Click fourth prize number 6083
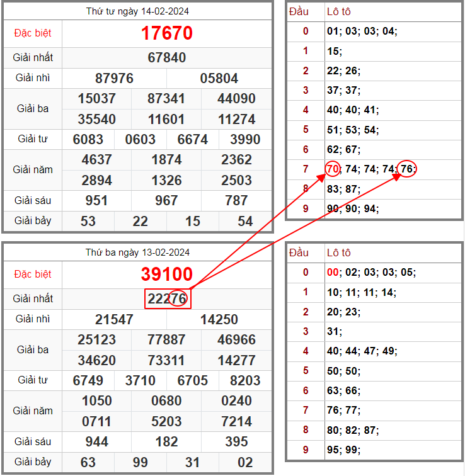Viewport: 465px width, 476px height. pyautogui.click(x=88, y=139)
